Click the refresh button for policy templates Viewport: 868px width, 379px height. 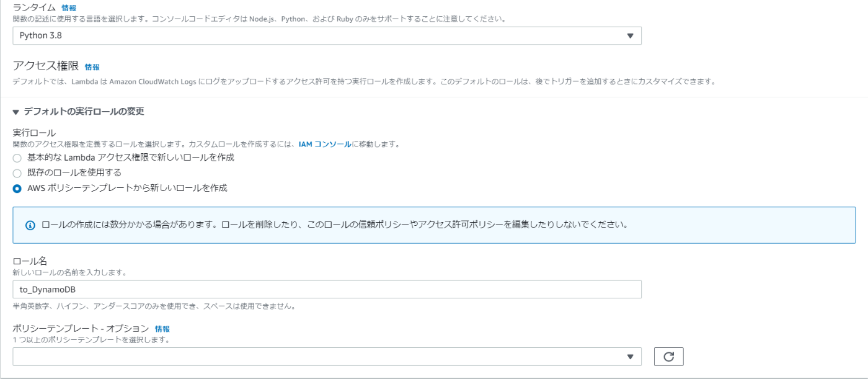pos(668,357)
